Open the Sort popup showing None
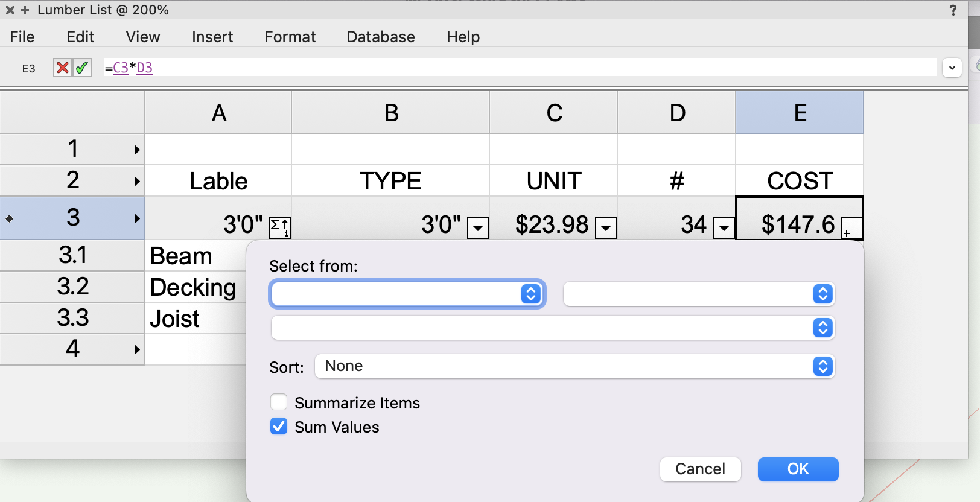The image size is (980, 502). [x=574, y=366]
